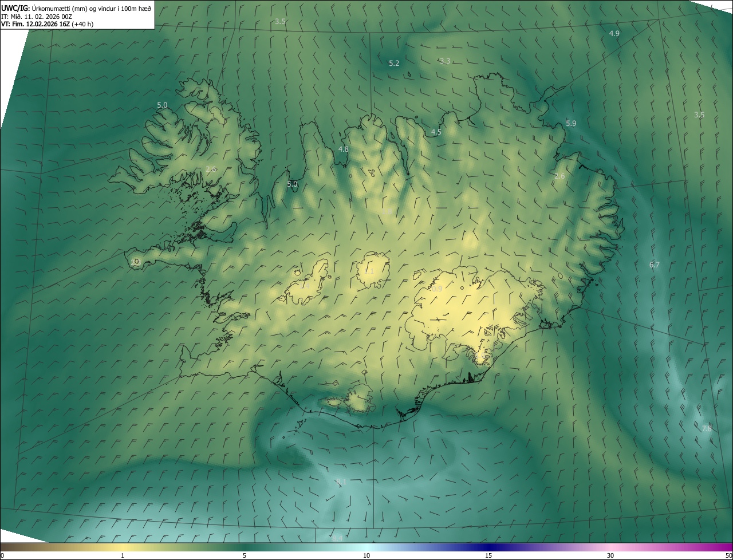Viewport: 733px width, 560px height.
Task: Click the 8.4 value label above colour scale
Action: 337,538
